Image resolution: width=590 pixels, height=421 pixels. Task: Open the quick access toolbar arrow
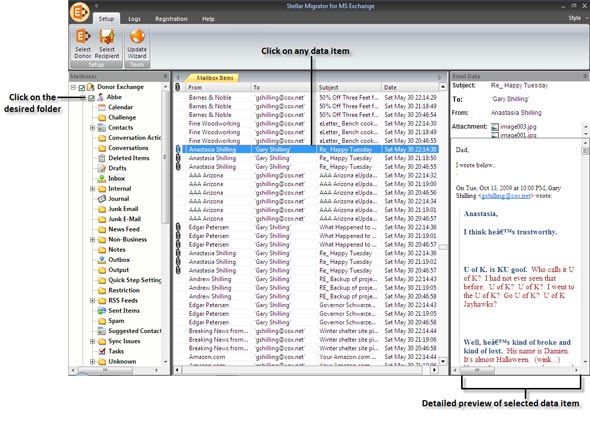tap(97, 6)
